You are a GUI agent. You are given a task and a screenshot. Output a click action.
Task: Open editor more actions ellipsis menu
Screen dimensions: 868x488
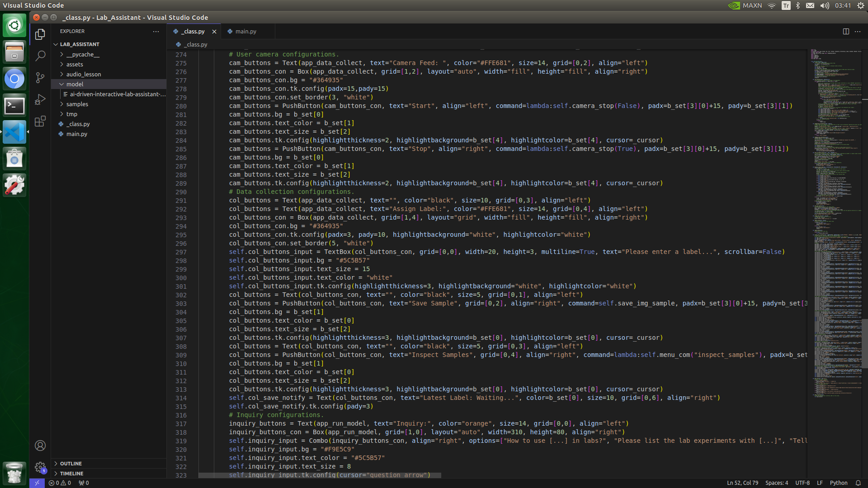click(858, 32)
